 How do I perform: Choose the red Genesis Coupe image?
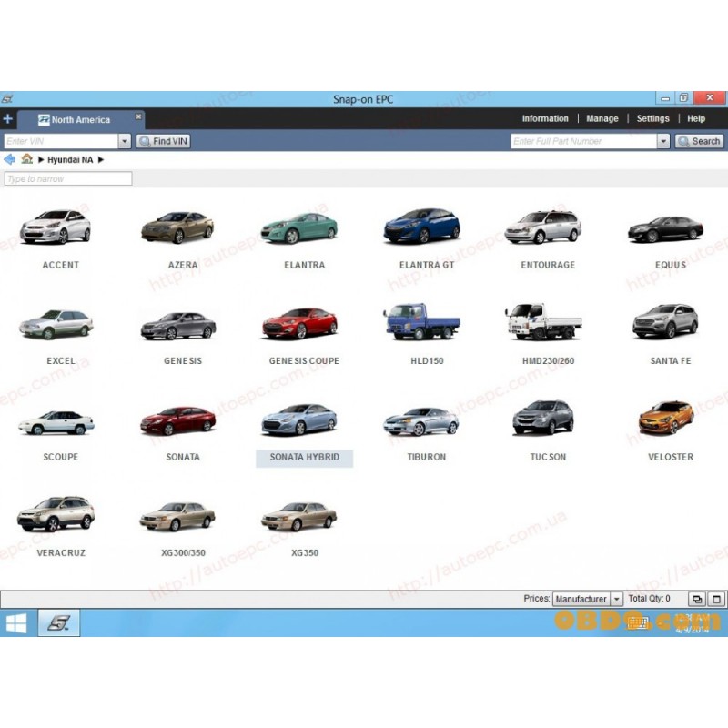[300, 323]
